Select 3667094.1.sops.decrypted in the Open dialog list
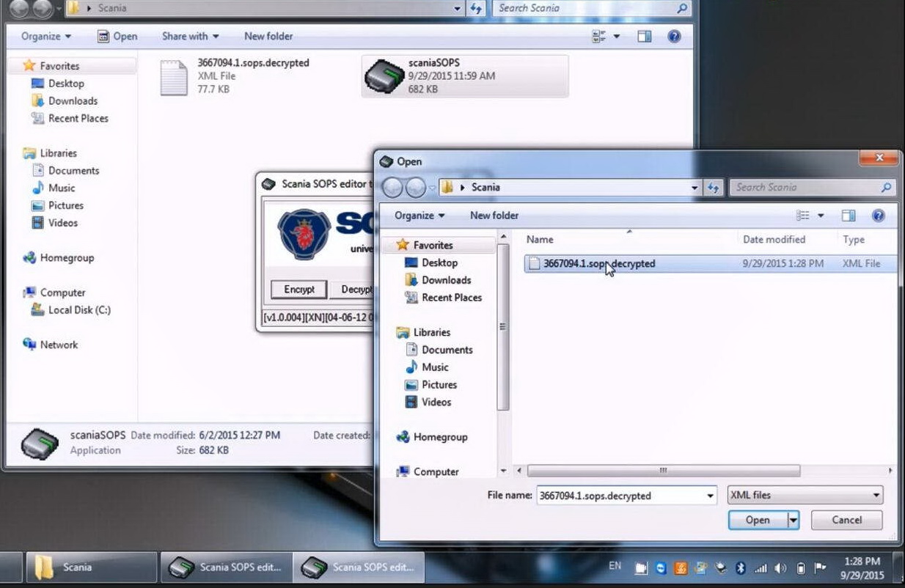Image resolution: width=905 pixels, height=588 pixels. click(x=711, y=264)
